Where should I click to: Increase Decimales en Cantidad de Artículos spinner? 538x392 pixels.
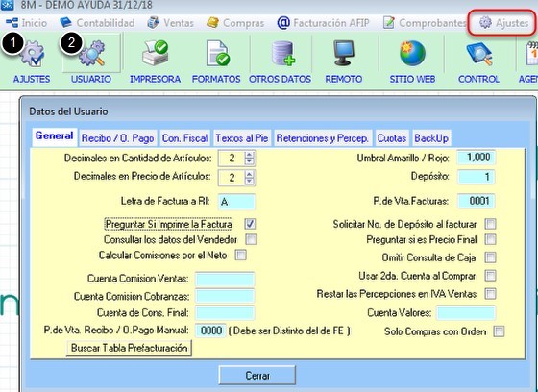point(250,155)
